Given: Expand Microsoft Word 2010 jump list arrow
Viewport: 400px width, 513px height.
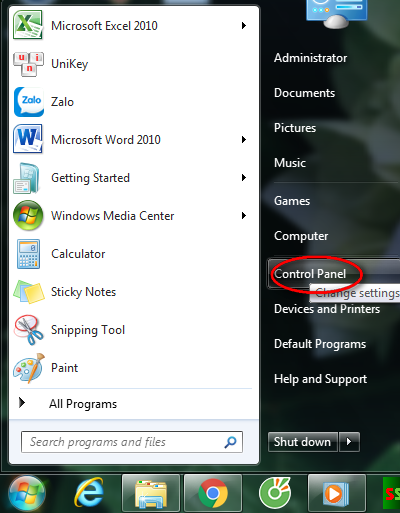Looking at the screenshot, I should coord(244,140).
